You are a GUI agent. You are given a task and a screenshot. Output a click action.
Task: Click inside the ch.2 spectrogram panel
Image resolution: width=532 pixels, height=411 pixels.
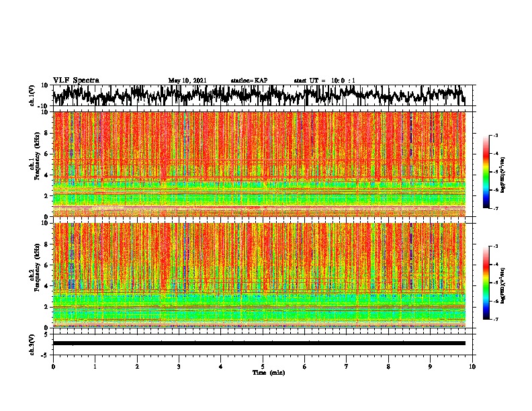point(259,275)
